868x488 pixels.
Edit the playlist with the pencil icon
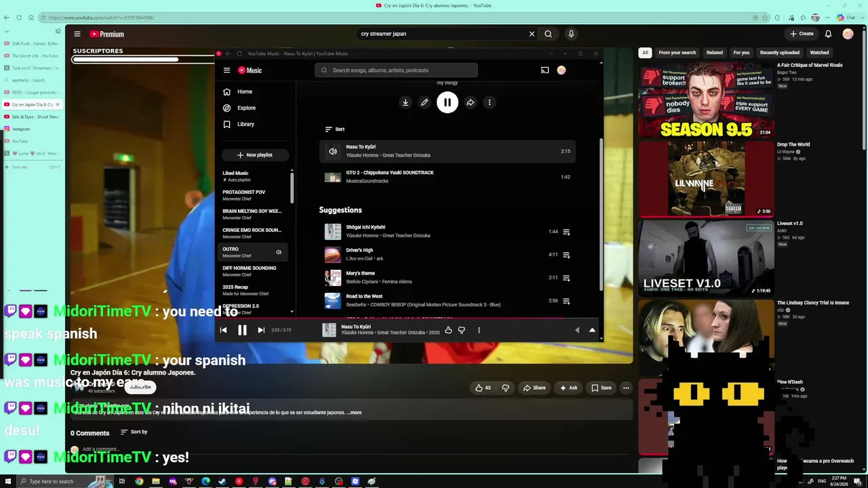point(425,102)
